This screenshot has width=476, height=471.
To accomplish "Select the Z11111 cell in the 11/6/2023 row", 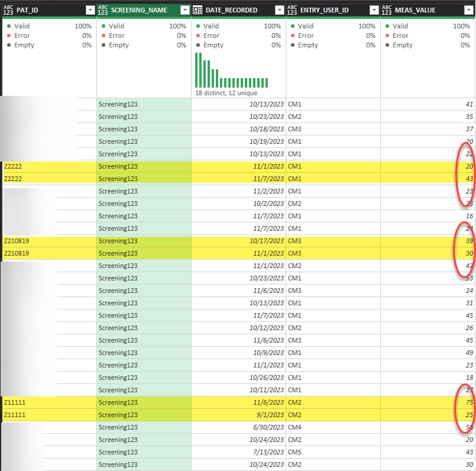I will point(50,402).
